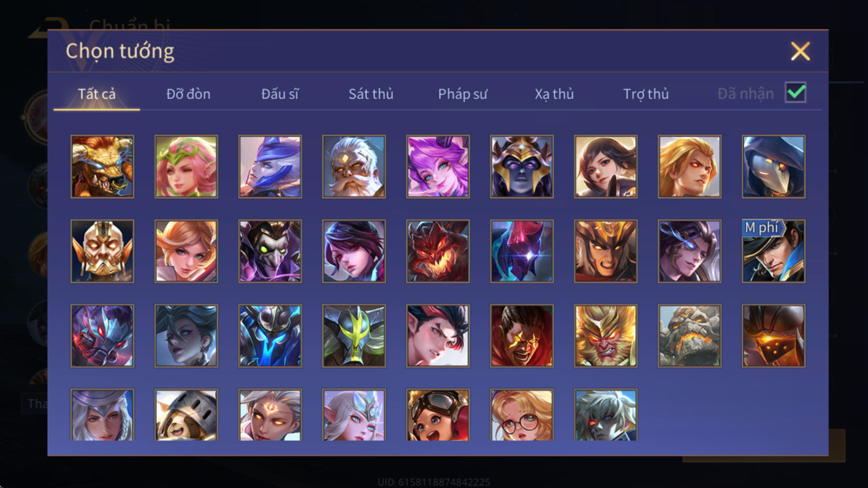
Task: Open the 'Xạ thủ' tab
Action: coord(554,94)
